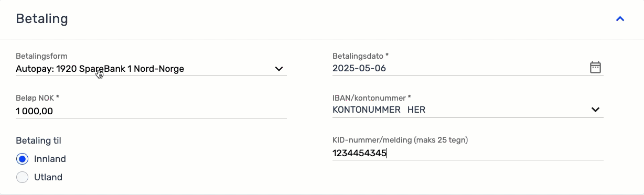Screen dimensions: 644x195
Task: Click the IBAN/kontonummer field label
Action: (x=372, y=98)
